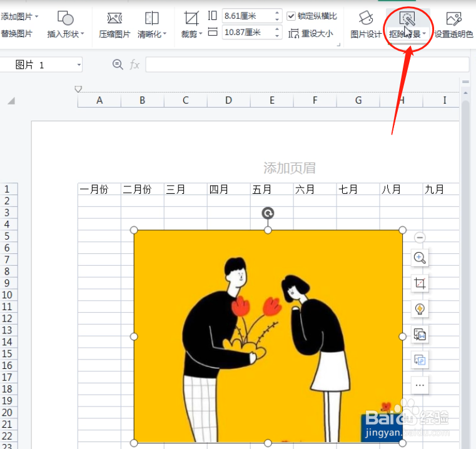This screenshot has width=476, height=449.
Task: Open the name box dropdown showing 图片 1
Action: (79, 64)
